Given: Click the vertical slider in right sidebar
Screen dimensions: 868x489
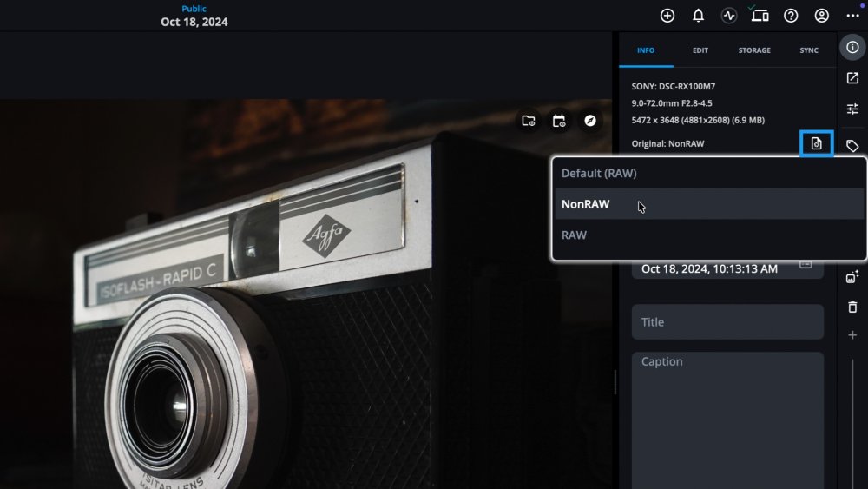Looking at the screenshot, I should 852,424.
